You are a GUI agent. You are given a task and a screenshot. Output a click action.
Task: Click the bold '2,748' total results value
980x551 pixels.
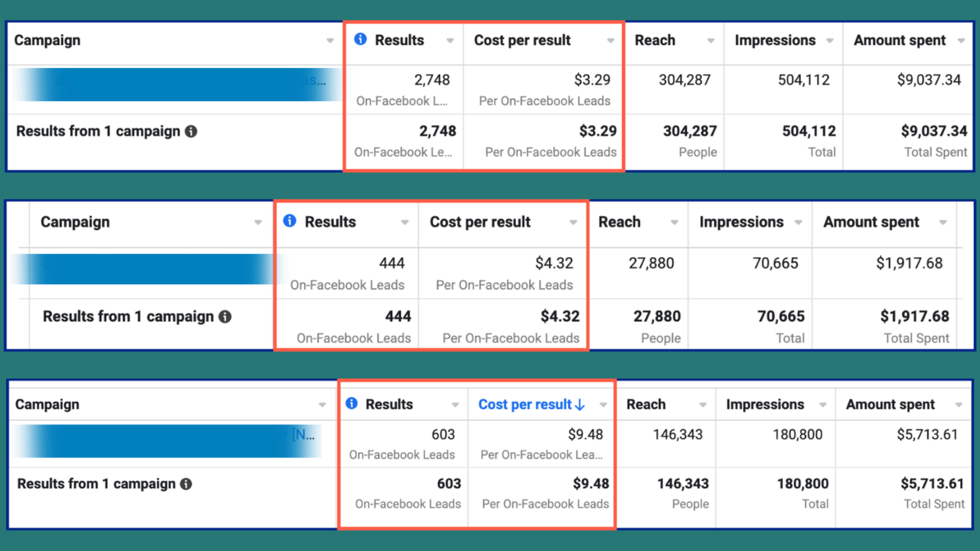437,131
